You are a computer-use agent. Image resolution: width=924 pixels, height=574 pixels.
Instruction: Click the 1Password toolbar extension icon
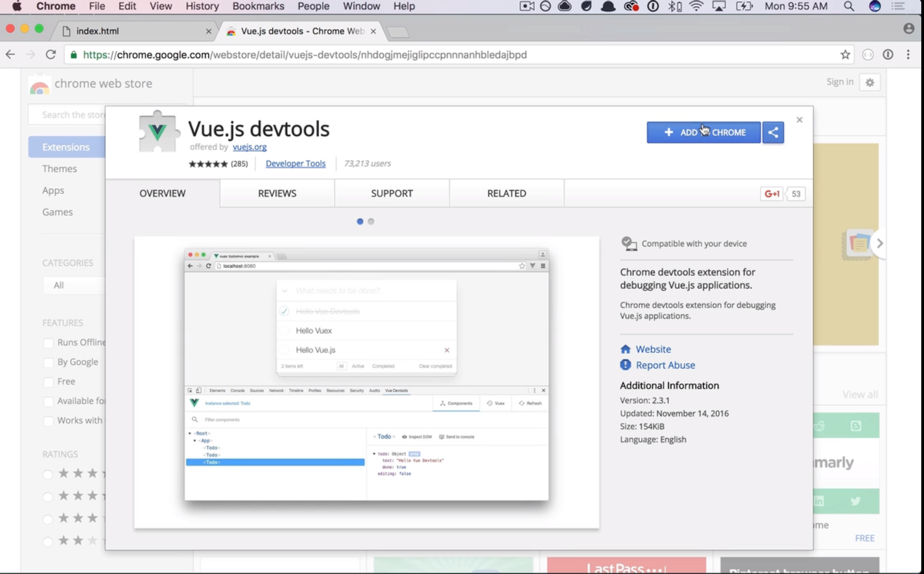pos(888,54)
